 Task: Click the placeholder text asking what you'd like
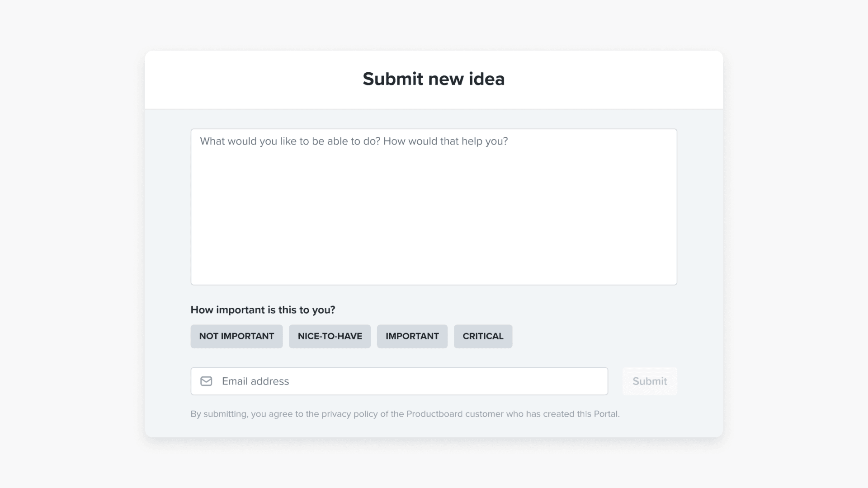pyautogui.click(x=354, y=141)
